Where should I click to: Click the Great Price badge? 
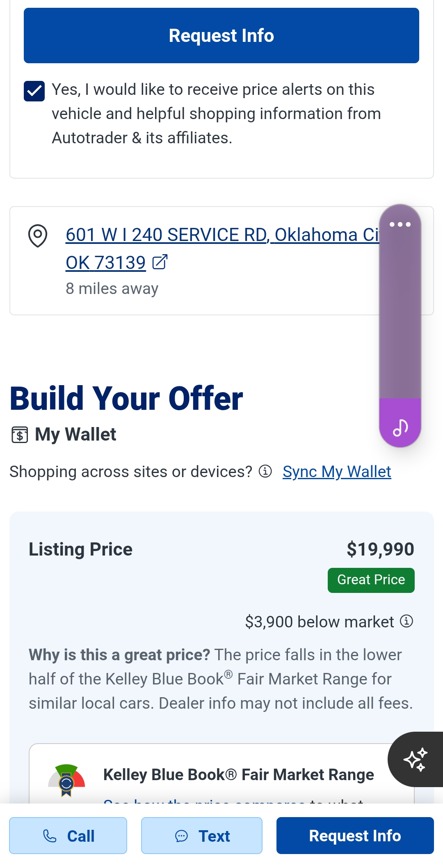click(371, 580)
